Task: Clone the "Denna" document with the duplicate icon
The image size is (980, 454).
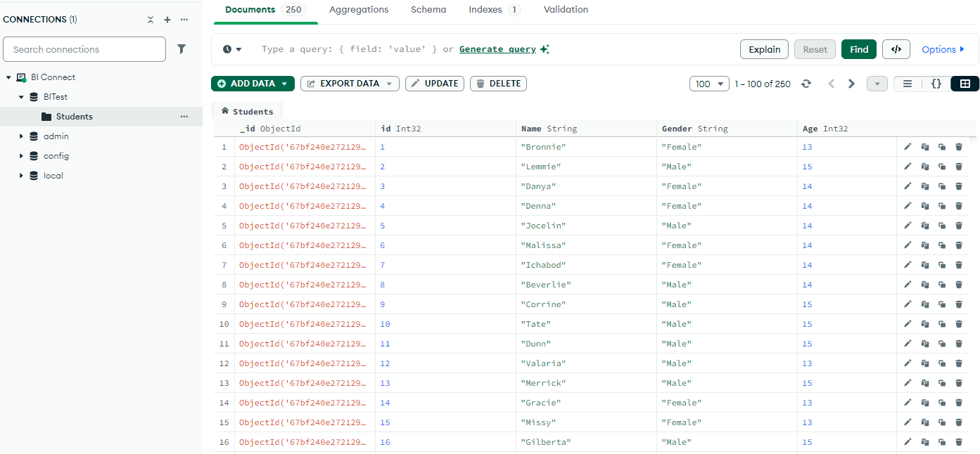Action: tap(942, 205)
